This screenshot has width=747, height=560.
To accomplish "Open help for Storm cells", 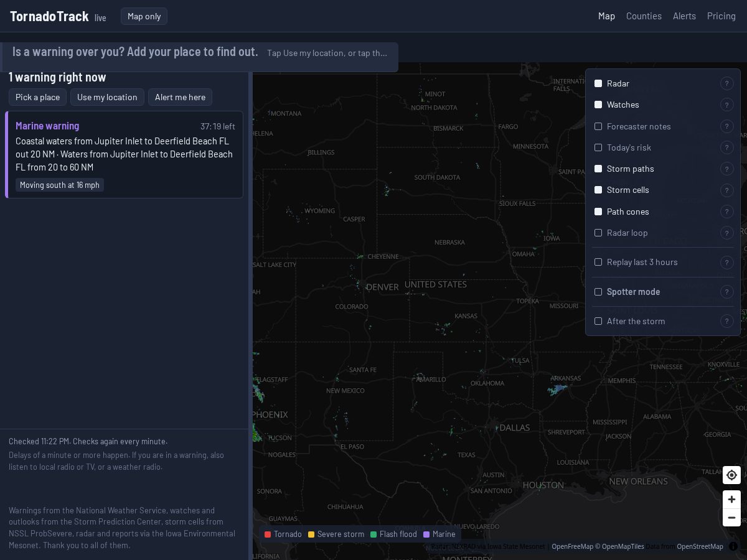I will coord(726,190).
